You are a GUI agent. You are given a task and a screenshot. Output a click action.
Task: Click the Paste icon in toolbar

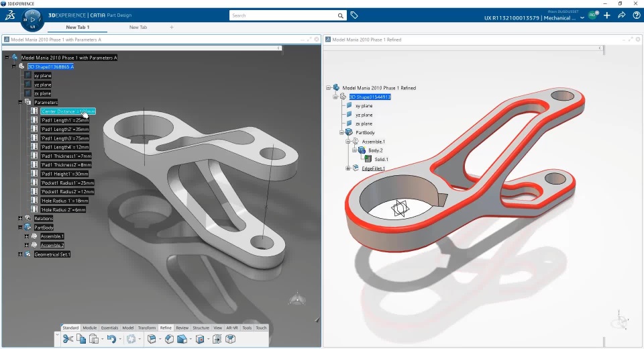94,339
